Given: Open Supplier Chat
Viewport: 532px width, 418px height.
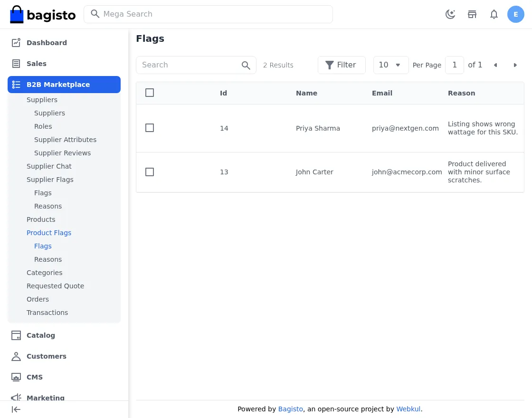Looking at the screenshot, I should [x=49, y=166].
